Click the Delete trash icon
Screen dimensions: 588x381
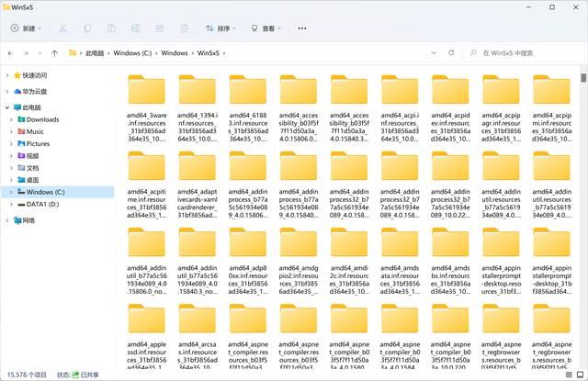[x=184, y=28]
